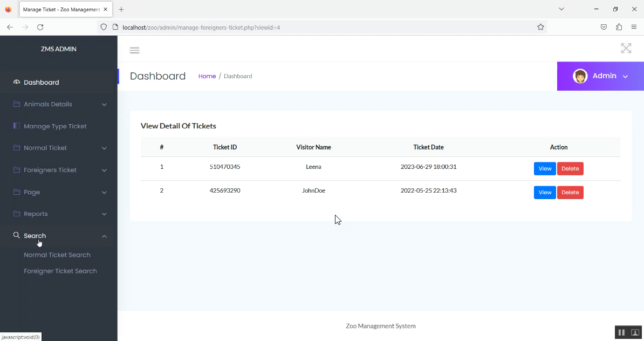Click the Admin avatar picture
The width and height of the screenshot is (644, 341).
pyautogui.click(x=580, y=76)
